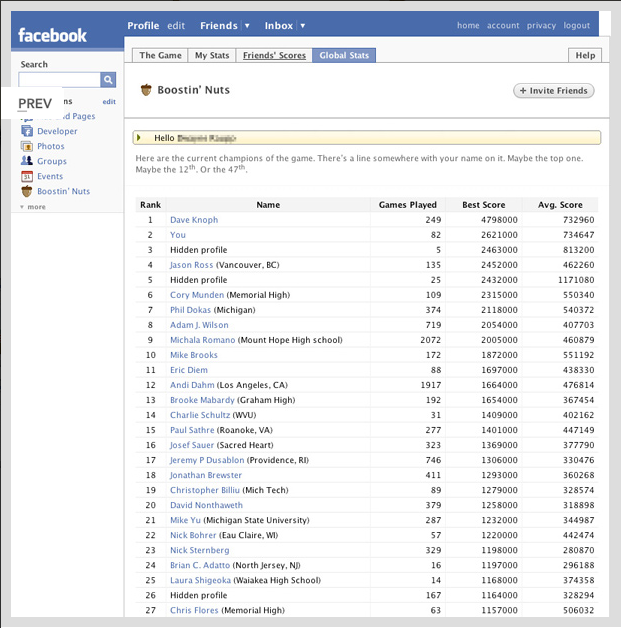The width and height of the screenshot is (621, 628).
Task: Click the sidebar applications 'edit' link
Action: [x=109, y=102]
